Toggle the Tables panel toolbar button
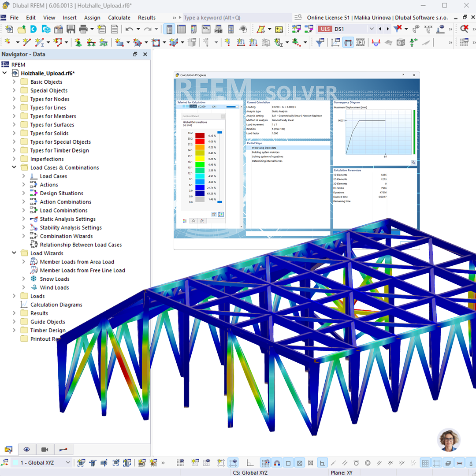 point(181,29)
